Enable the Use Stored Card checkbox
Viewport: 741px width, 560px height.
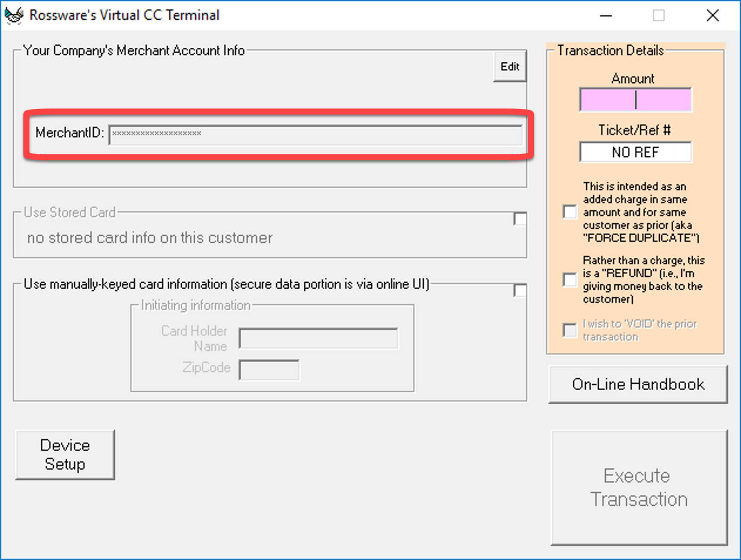tap(520, 219)
